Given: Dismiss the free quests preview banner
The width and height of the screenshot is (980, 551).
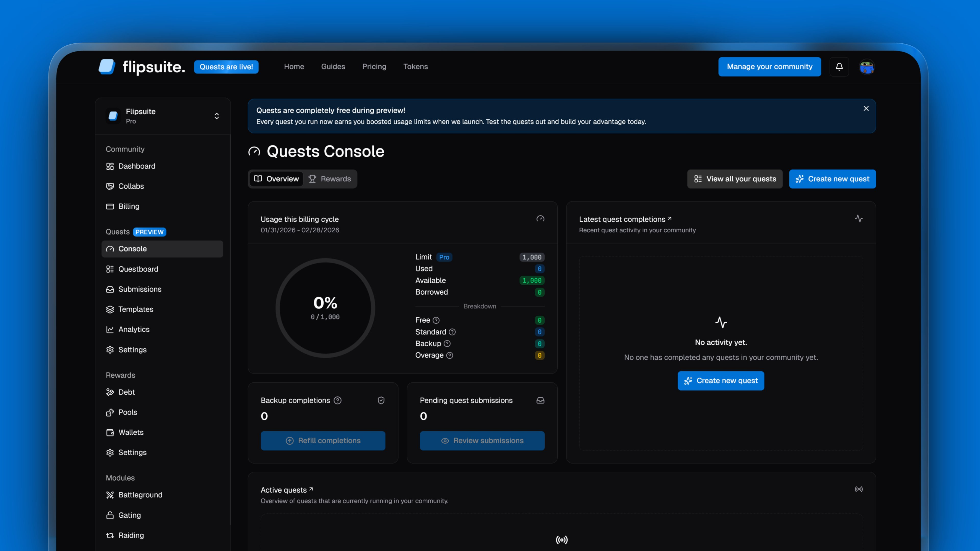Looking at the screenshot, I should [866, 108].
